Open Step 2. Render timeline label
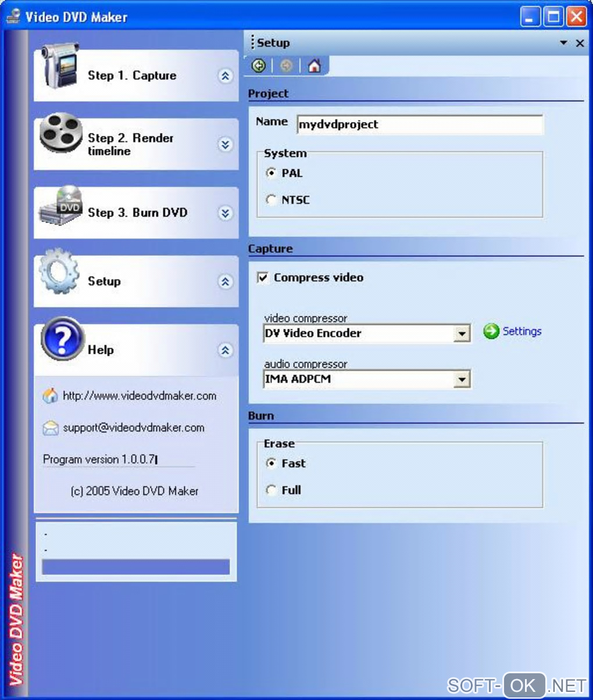The height and width of the screenshot is (700, 593). pos(131,144)
